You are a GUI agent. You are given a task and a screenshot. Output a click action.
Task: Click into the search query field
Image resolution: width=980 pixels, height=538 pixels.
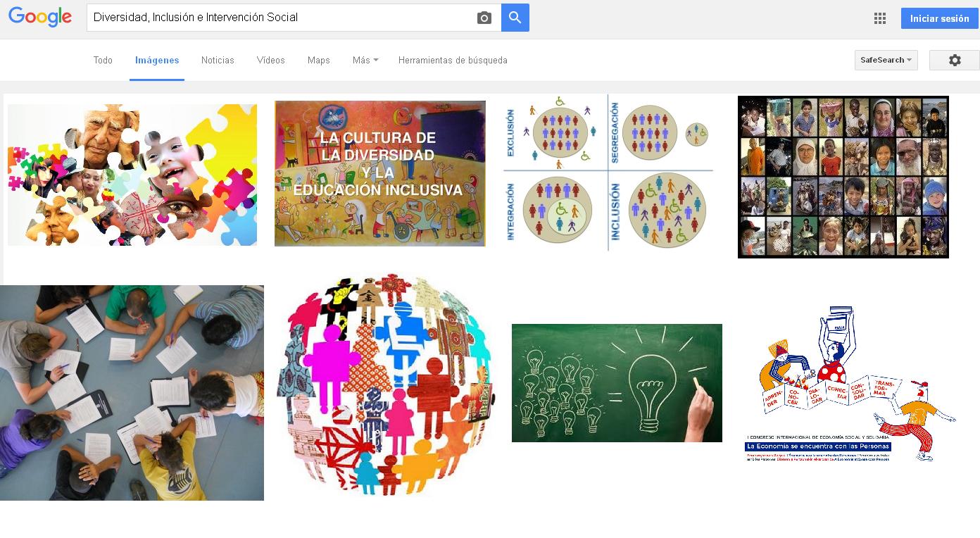(282, 18)
